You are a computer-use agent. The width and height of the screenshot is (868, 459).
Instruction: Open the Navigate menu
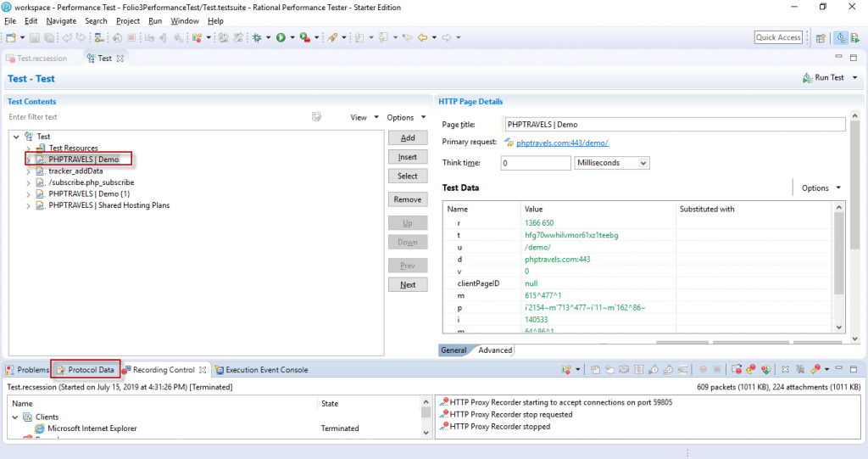click(x=61, y=20)
